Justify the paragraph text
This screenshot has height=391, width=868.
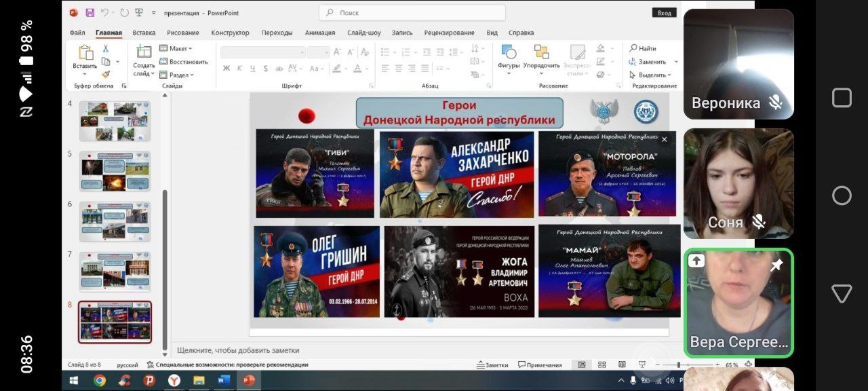pos(425,68)
